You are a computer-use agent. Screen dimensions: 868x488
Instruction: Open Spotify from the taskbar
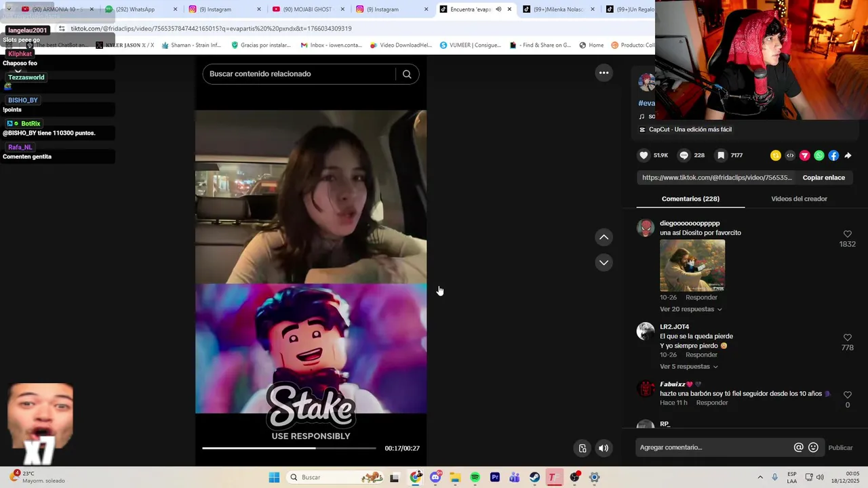click(x=475, y=477)
